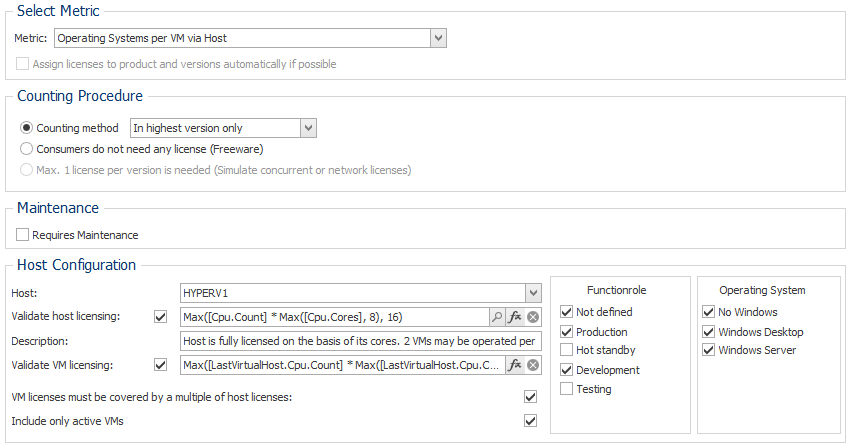
Task: Uncheck the No Windows operating system
Action: pyautogui.click(x=708, y=312)
